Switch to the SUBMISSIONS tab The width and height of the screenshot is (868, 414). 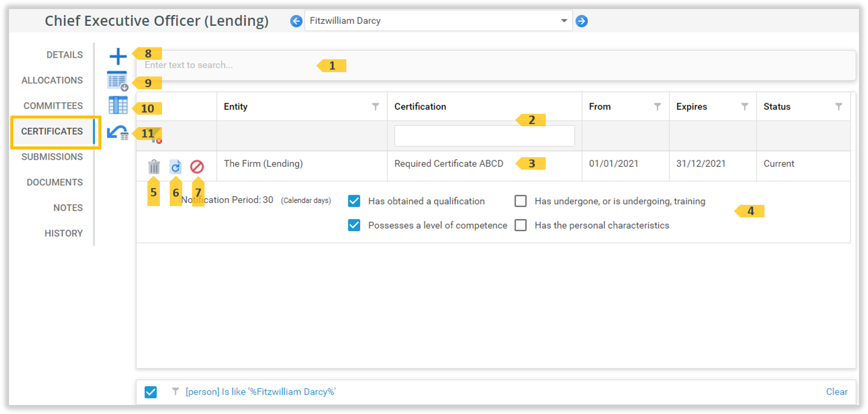[52, 157]
